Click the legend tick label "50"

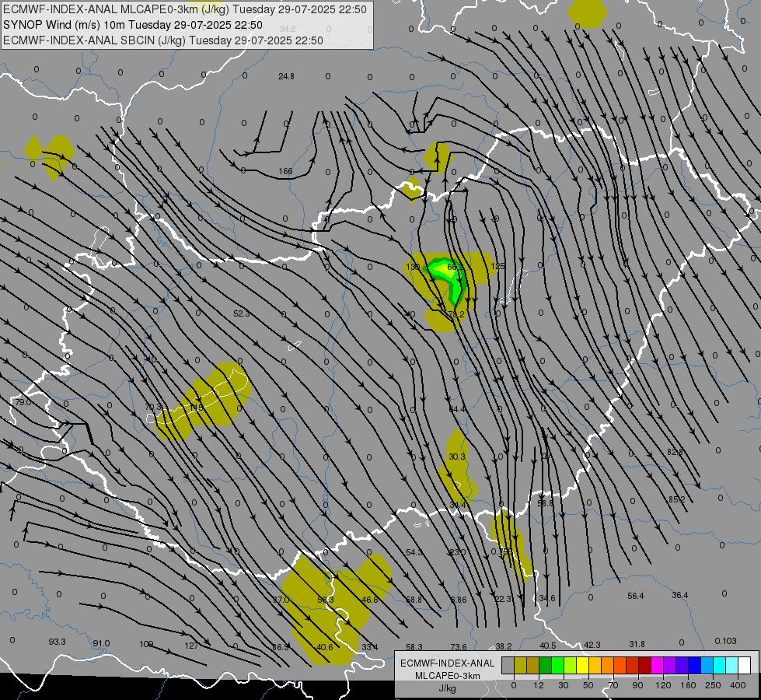coord(588,685)
